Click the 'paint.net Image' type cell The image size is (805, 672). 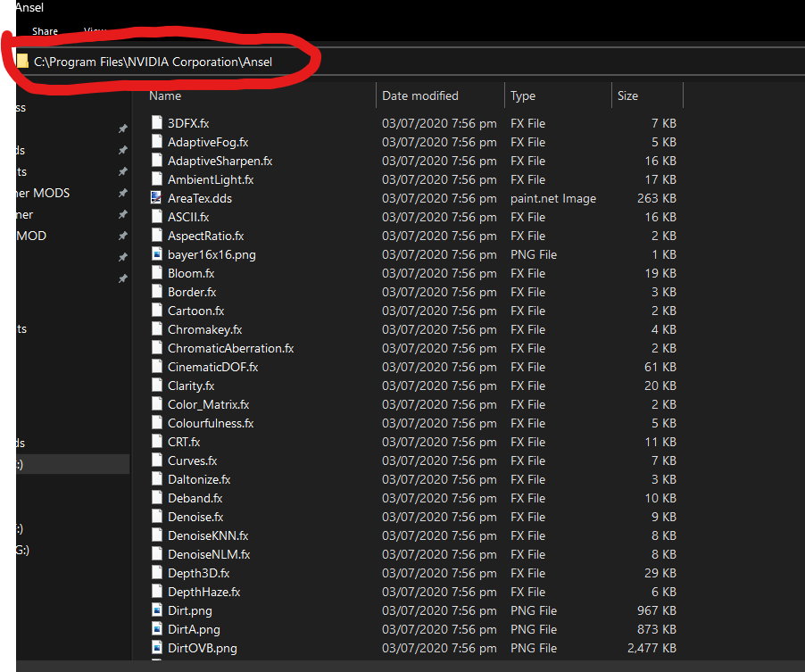tap(553, 198)
